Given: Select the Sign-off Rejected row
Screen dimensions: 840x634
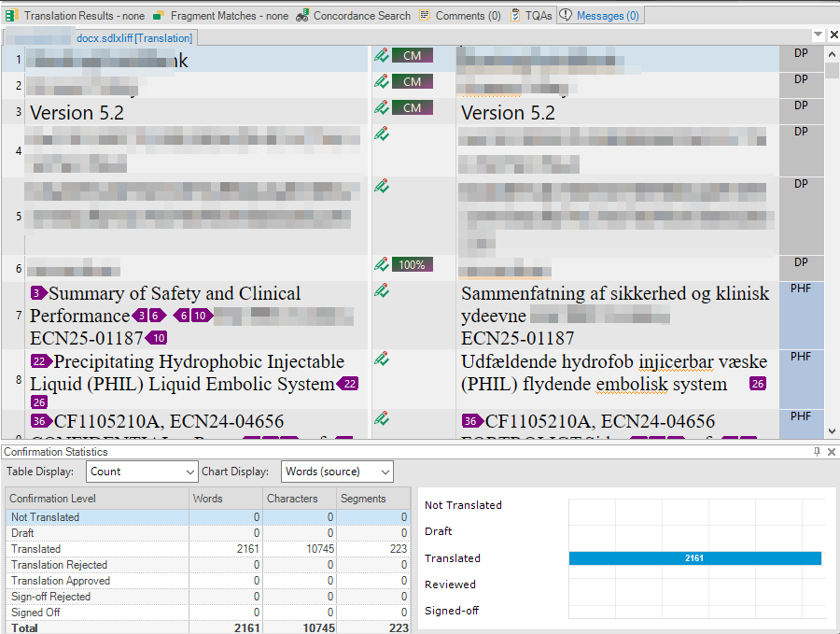Looking at the screenshot, I should 208,597.
